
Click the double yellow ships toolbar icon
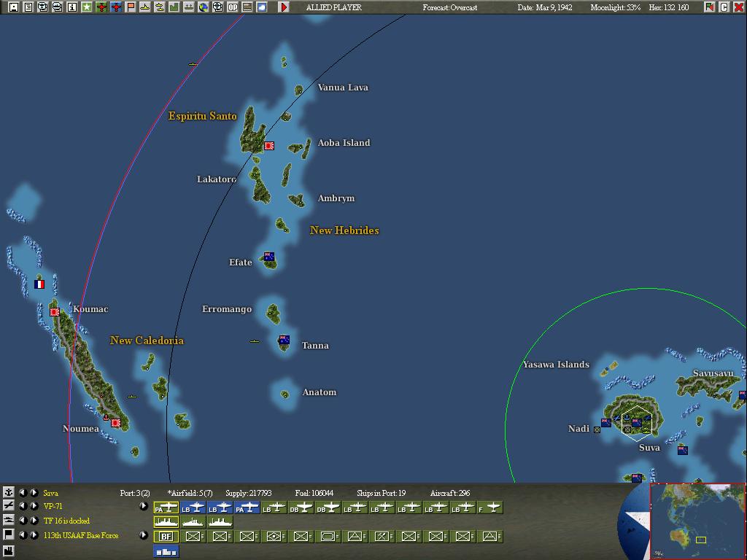click(x=160, y=7)
